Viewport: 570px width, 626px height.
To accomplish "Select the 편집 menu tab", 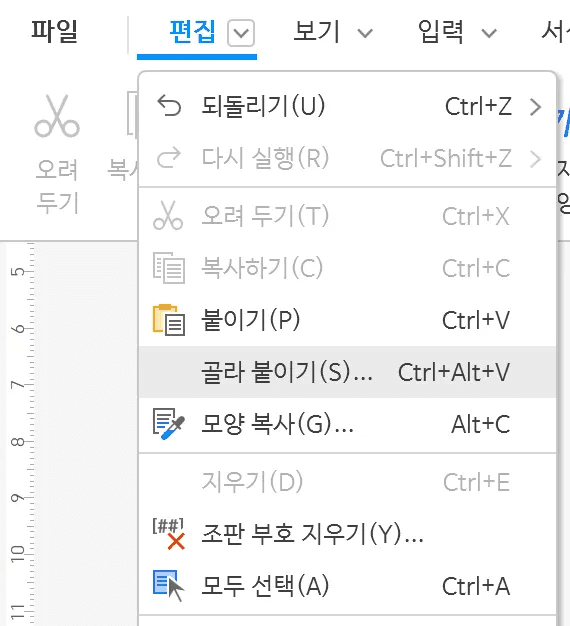I will click(192, 32).
